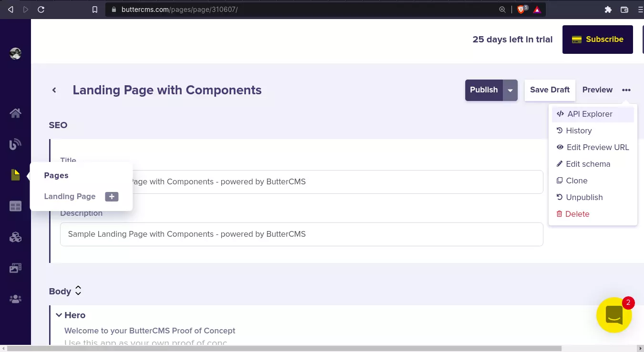Screen dimensions: 644x352
Task: Open Users sidebar people icon
Action: tap(15, 299)
